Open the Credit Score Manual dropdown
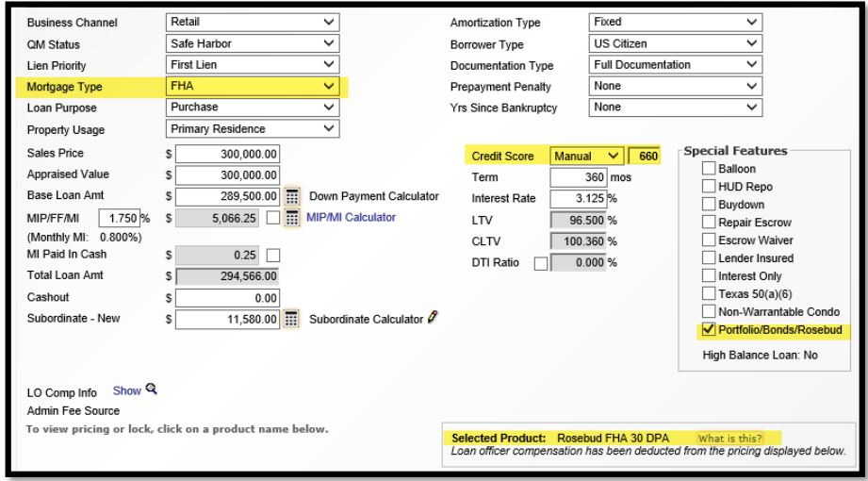This screenshot has width=868, height=481. coord(588,155)
